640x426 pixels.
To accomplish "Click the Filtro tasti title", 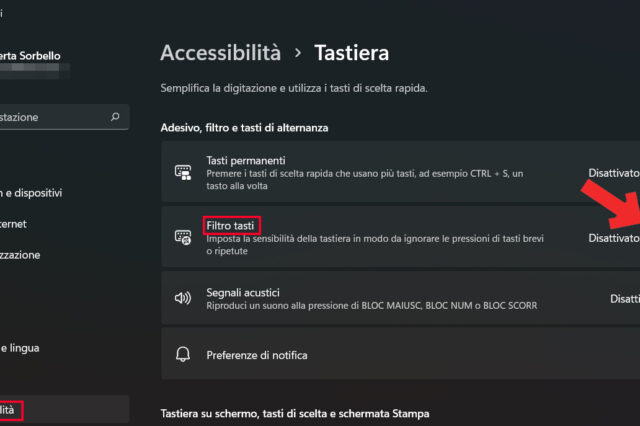I will (x=231, y=225).
